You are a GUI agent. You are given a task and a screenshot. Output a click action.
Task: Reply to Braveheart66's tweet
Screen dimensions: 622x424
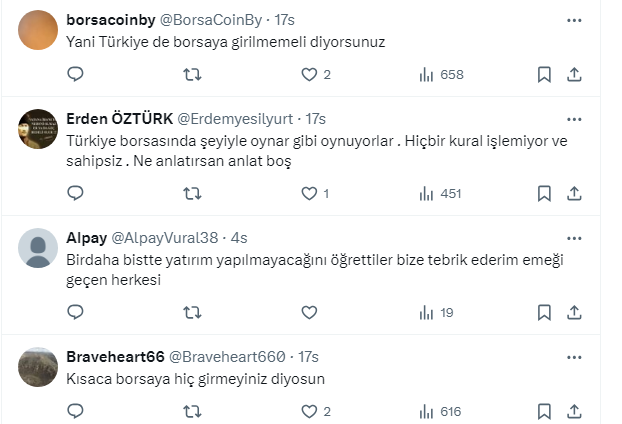[75, 411]
